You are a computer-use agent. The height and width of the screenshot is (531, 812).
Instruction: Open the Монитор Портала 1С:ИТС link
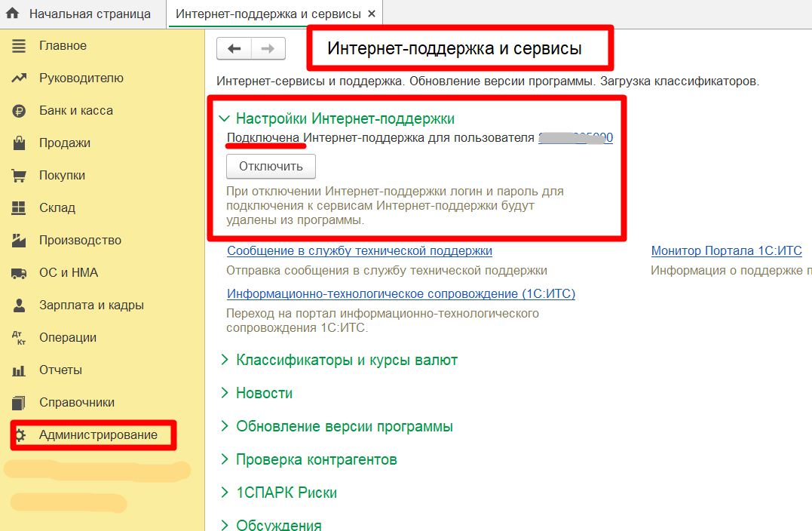(x=727, y=250)
